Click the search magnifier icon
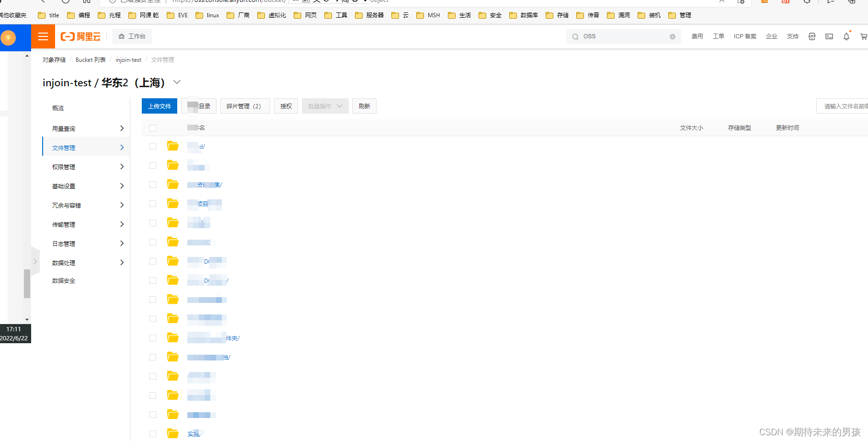The width and height of the screenshot is (868, 441). [x=575, y=36]
